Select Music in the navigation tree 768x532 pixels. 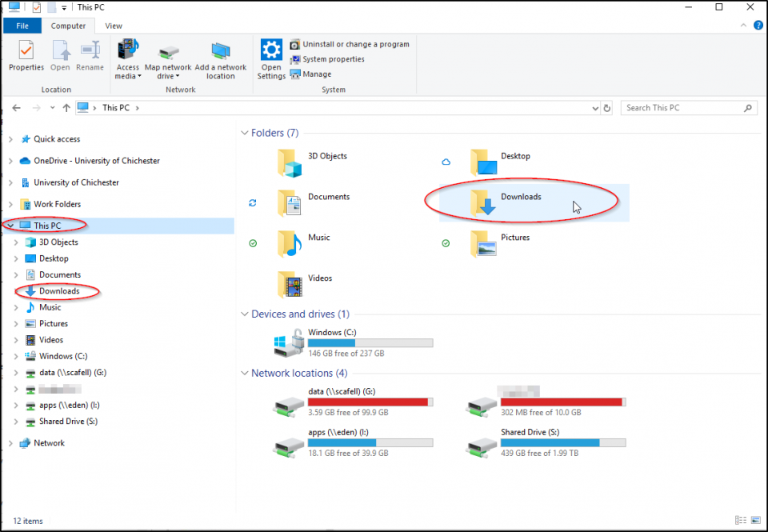(x=50, y=307)
